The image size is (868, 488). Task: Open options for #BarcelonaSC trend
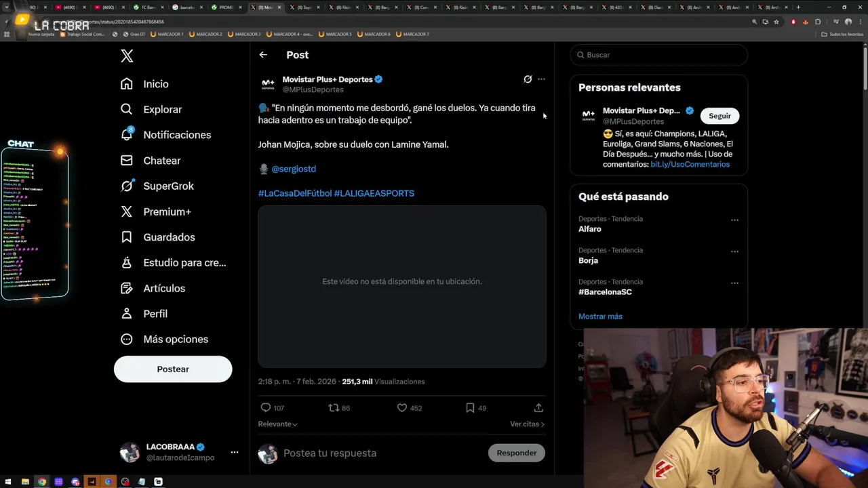[734, 283]
